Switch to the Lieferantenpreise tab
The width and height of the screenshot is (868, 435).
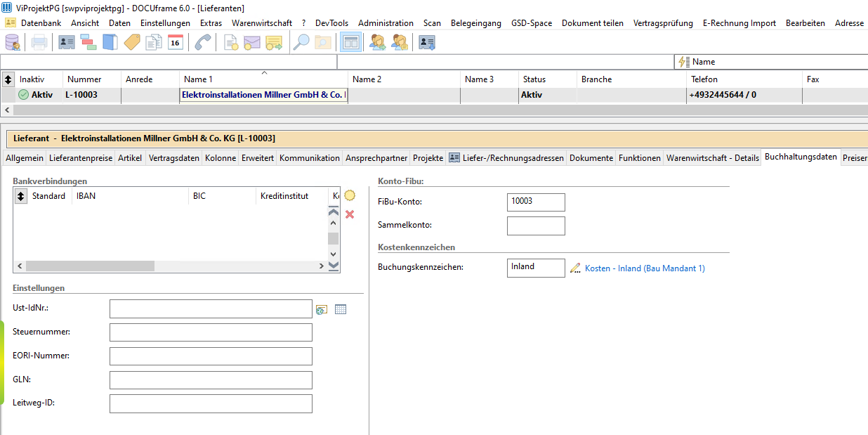[x=81, y=158]
